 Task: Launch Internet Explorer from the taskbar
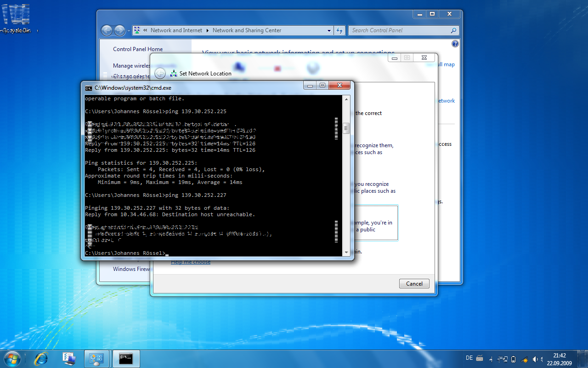[x=41, y=358]
